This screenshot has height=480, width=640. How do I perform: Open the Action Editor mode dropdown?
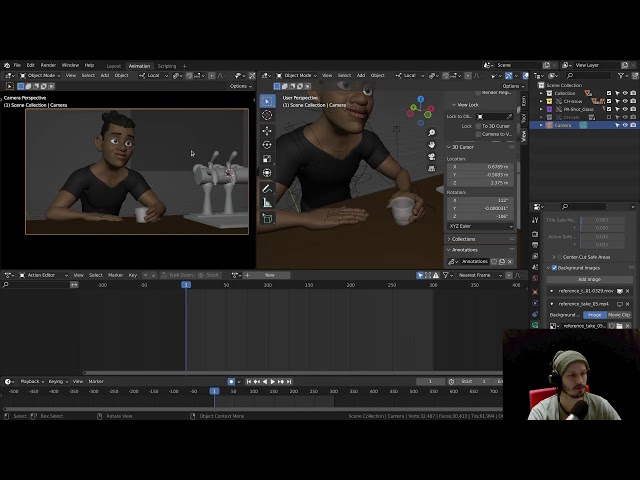point(44,275)
